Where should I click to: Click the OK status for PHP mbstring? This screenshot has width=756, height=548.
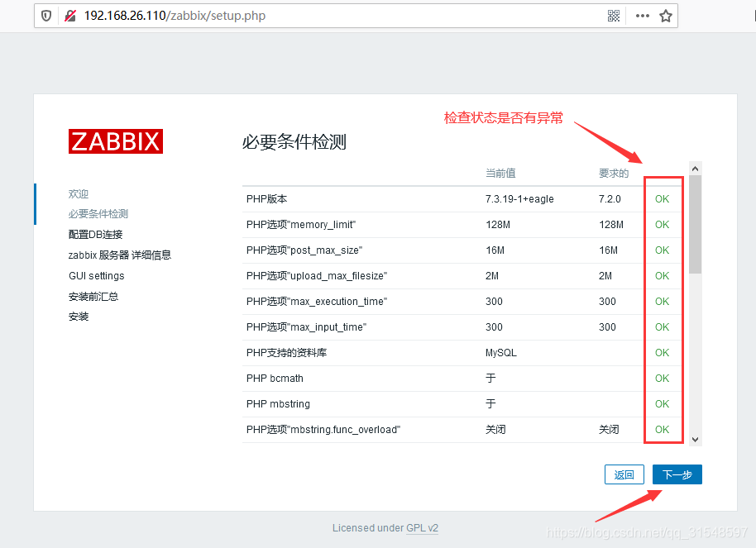coord(662,404)
